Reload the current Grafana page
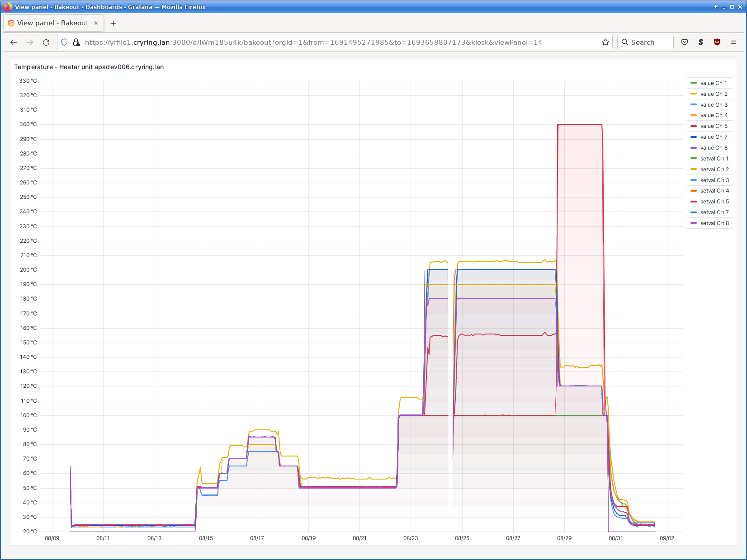Viewport: 747px width, 560px height. point(46,42)
